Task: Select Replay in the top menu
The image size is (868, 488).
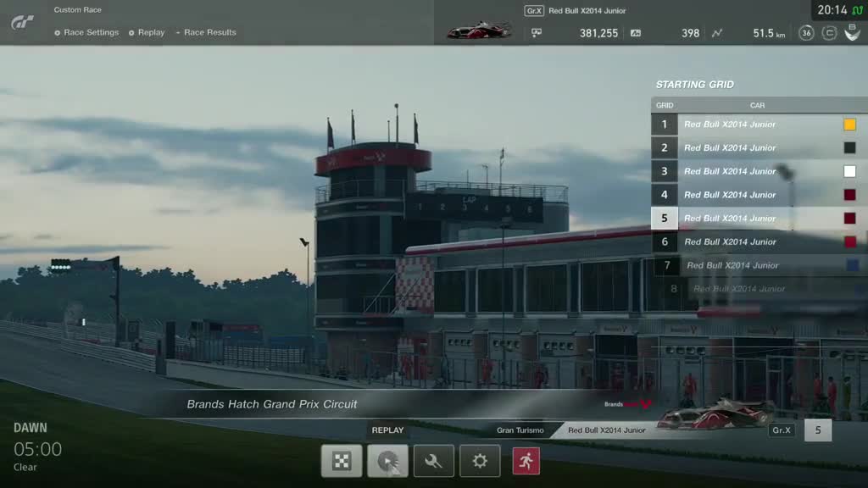Action: [147, 33]
